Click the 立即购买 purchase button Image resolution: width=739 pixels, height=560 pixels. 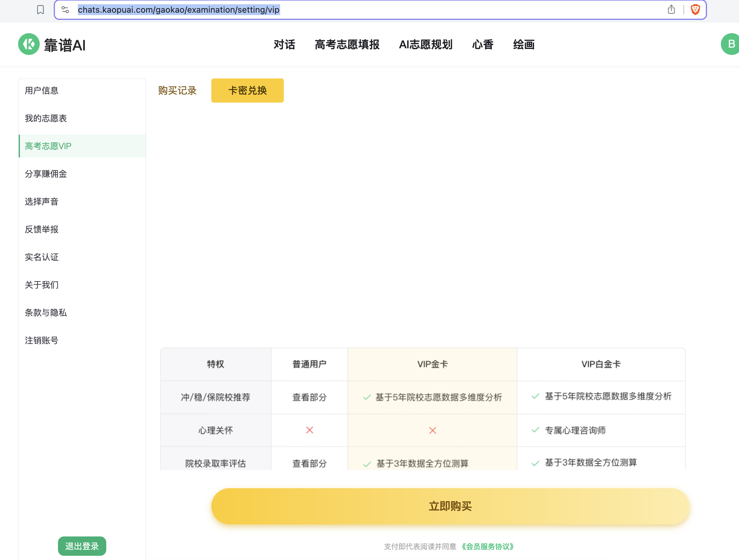[450, 506]
